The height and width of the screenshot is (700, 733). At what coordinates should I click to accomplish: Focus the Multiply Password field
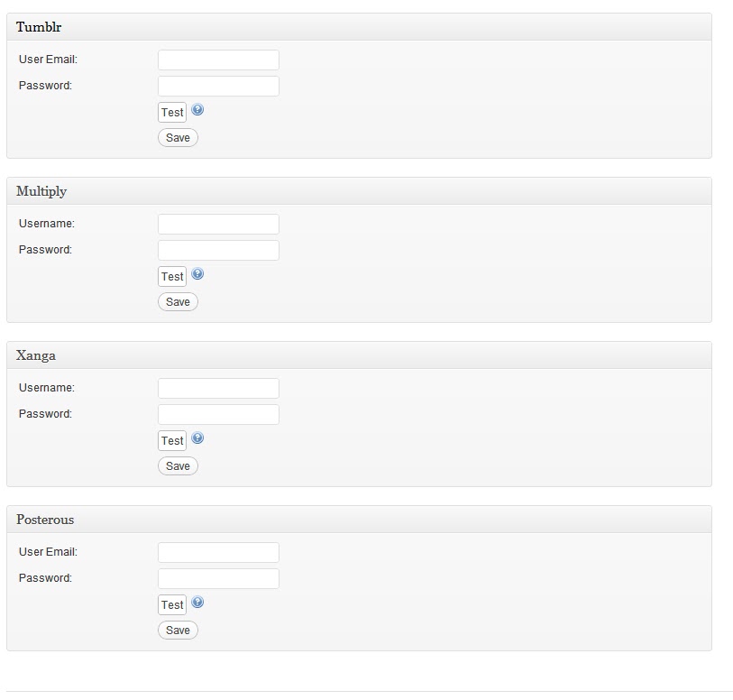(x=218, y=250)
